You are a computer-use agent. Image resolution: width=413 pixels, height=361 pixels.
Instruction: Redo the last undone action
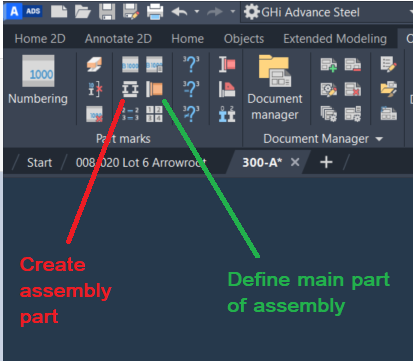[215, 12]
